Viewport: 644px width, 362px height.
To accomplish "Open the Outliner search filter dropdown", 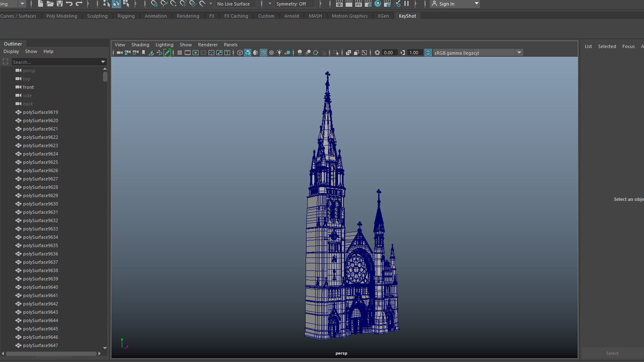I will [x=103, y=62].
